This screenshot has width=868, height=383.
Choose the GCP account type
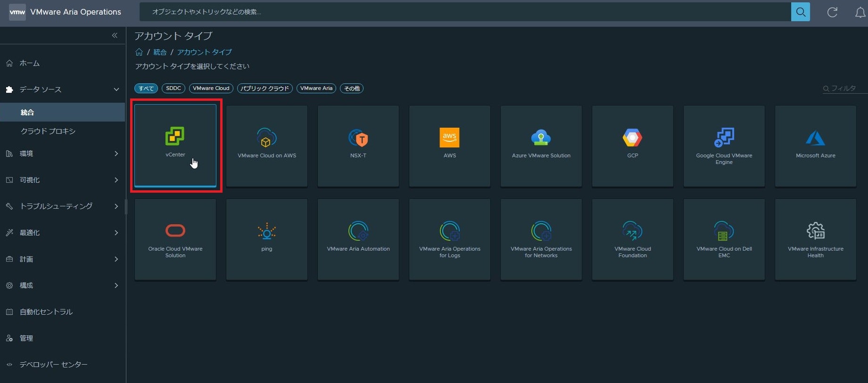coord(633,146)
